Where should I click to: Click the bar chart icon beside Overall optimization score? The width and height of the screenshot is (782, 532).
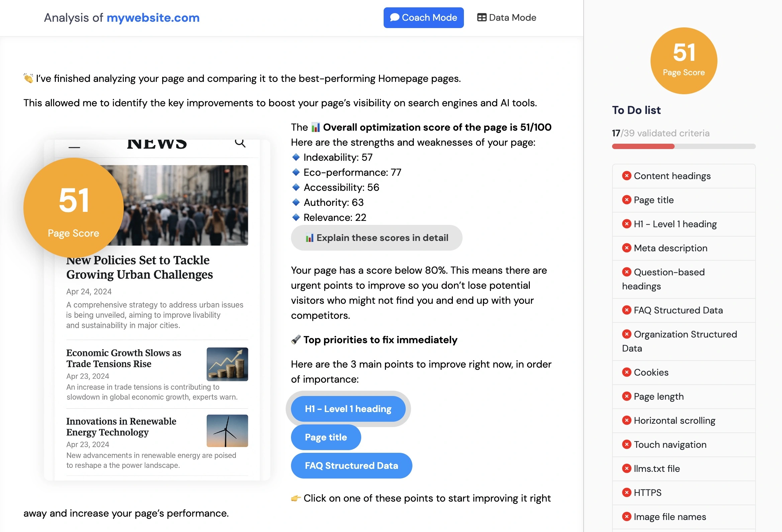click(315, 127)
